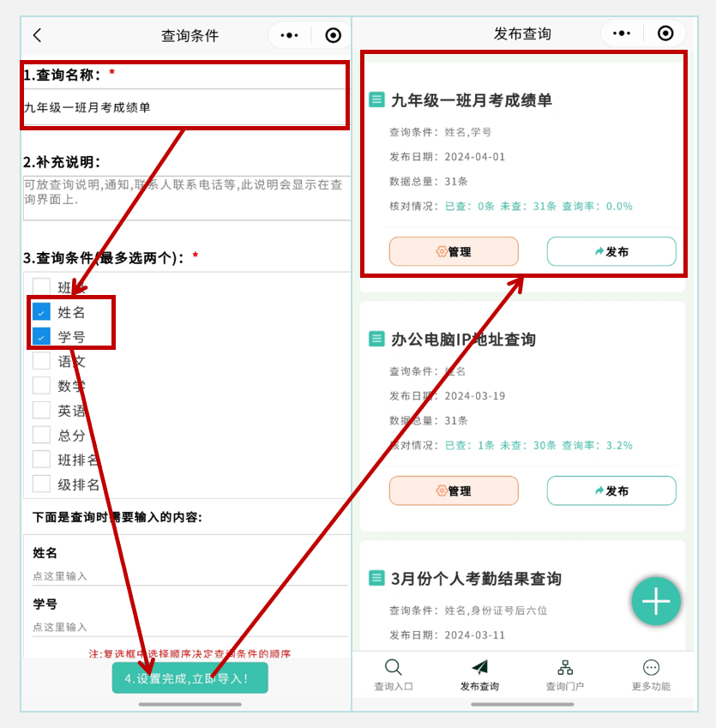716x728 pixels.
Task: Check the 总分 checkbox
Action: point(41,435)
